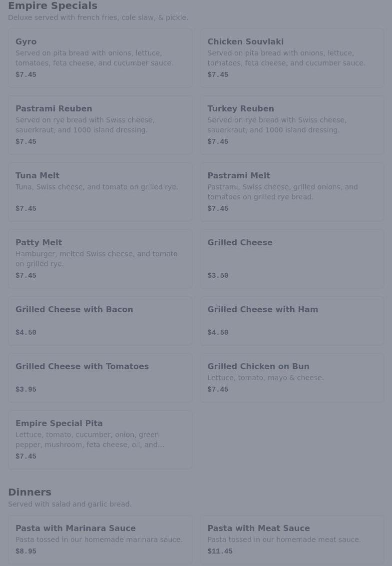This screenshot has width=392, height=566.
Task: Click the Empire Specials section heading
Action: [52, 6]
